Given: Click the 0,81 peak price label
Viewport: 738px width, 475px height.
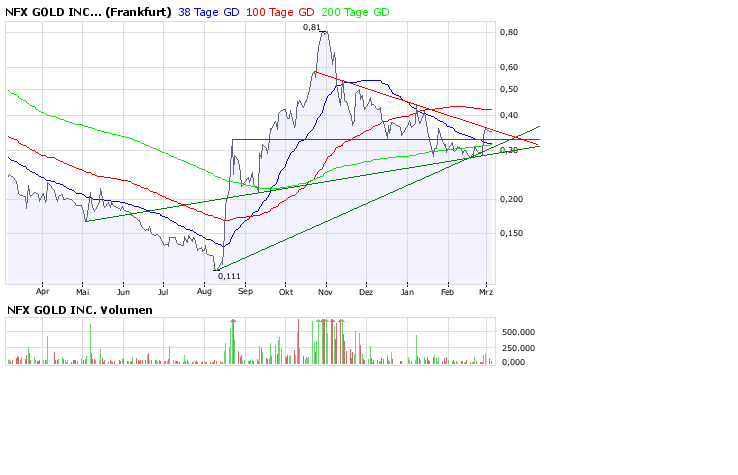Looking at the screenshot, I should (312, 27).
